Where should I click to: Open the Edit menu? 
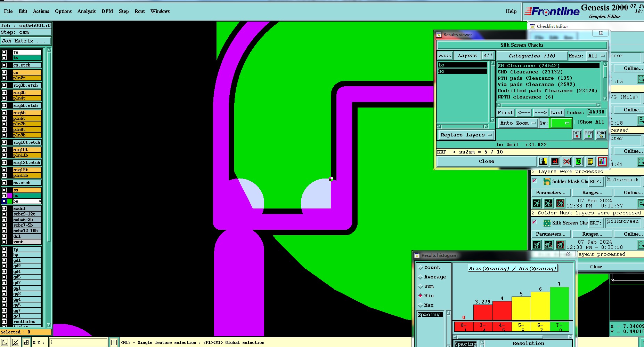(23, 11)
